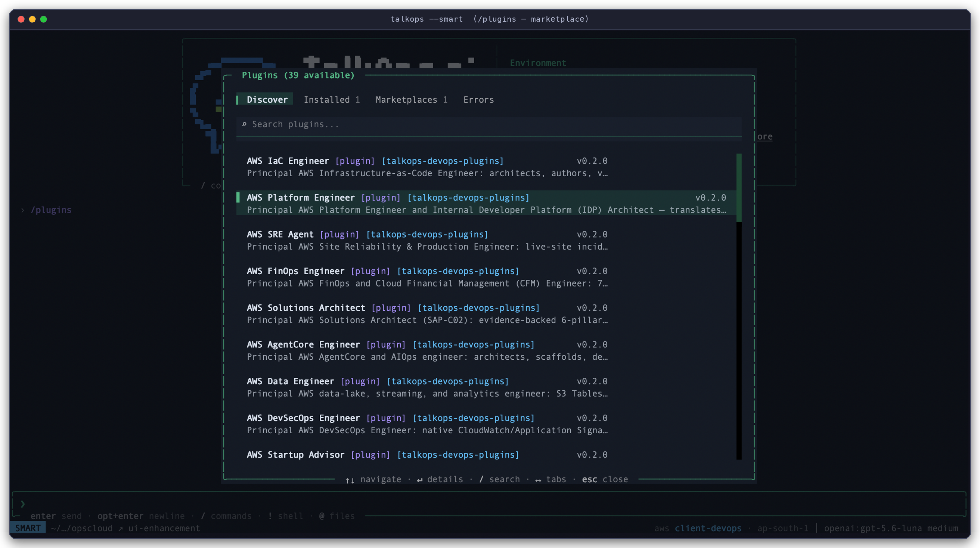This screenshot has width=980, height=548.
Task: Click the Plugins (39 available) title
Action: [298, 75]
